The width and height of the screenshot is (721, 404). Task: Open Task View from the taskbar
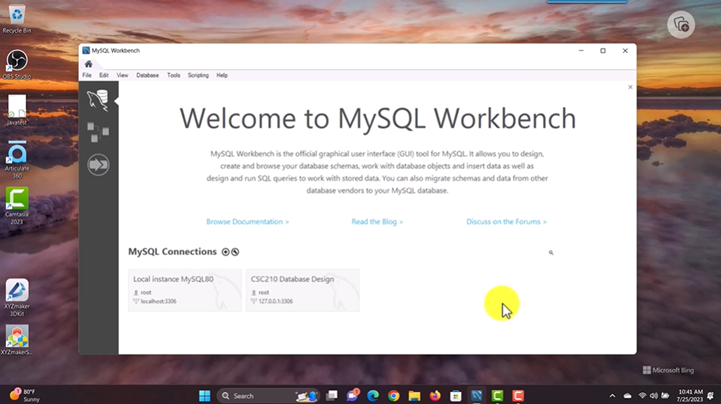point(332,396)
